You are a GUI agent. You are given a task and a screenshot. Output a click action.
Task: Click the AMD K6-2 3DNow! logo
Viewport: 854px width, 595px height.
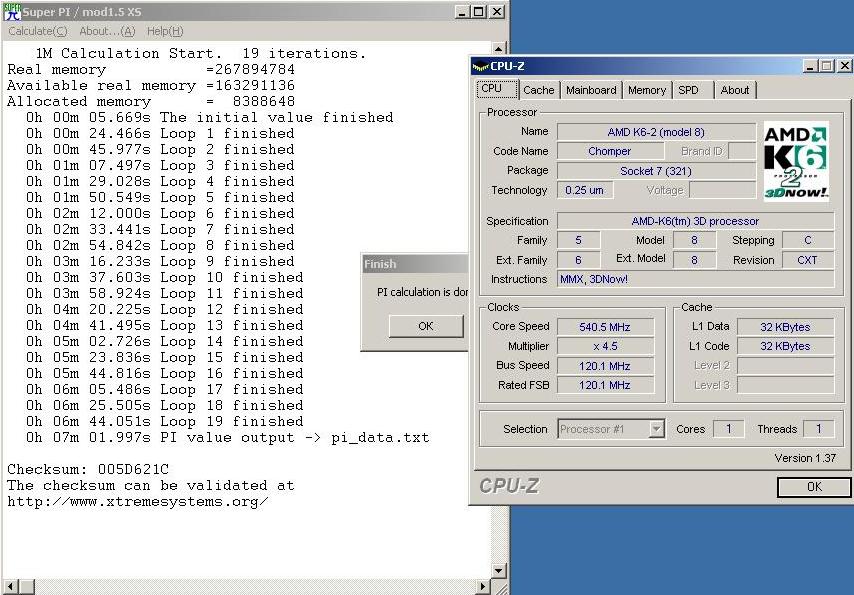796,161
